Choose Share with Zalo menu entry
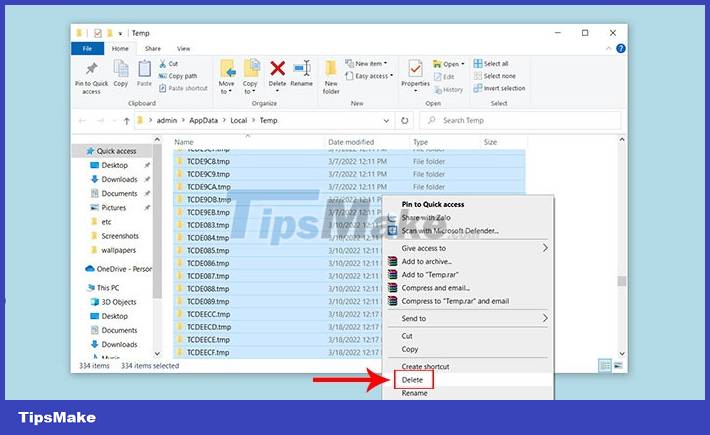 click(x=468, y=218)
